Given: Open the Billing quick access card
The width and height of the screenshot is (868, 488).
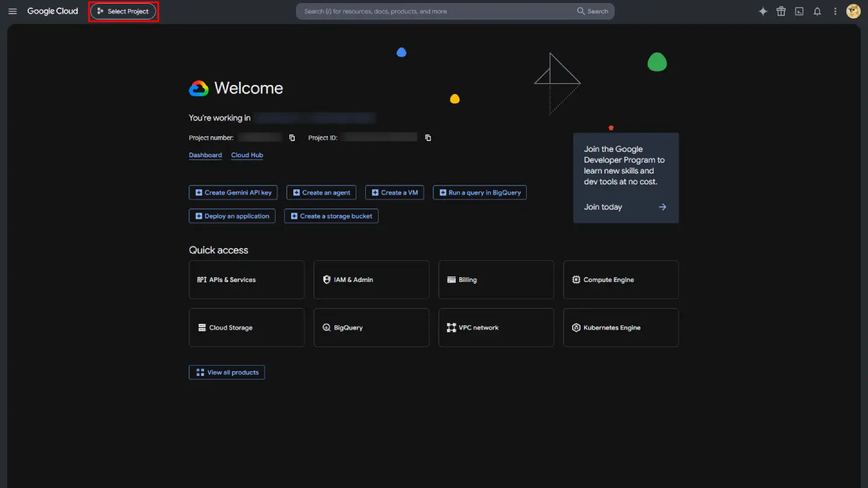Looking at the screenshot, I should tap(496, 280).
